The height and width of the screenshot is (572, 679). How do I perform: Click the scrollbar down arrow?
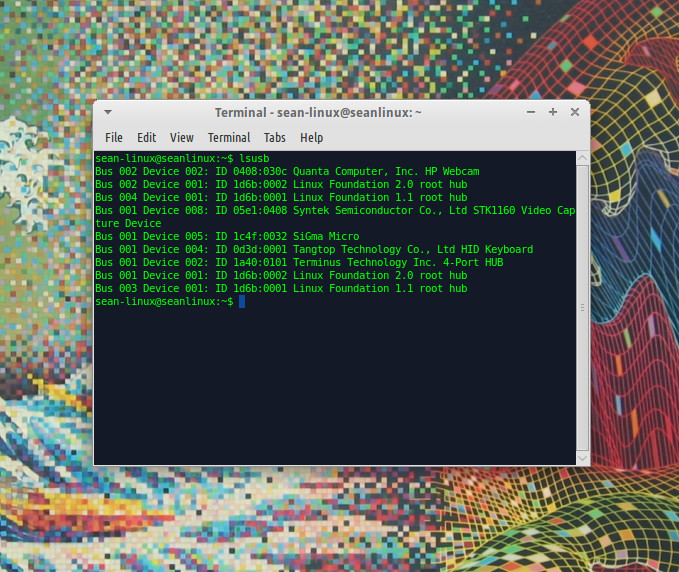click(x=582, y=458)
